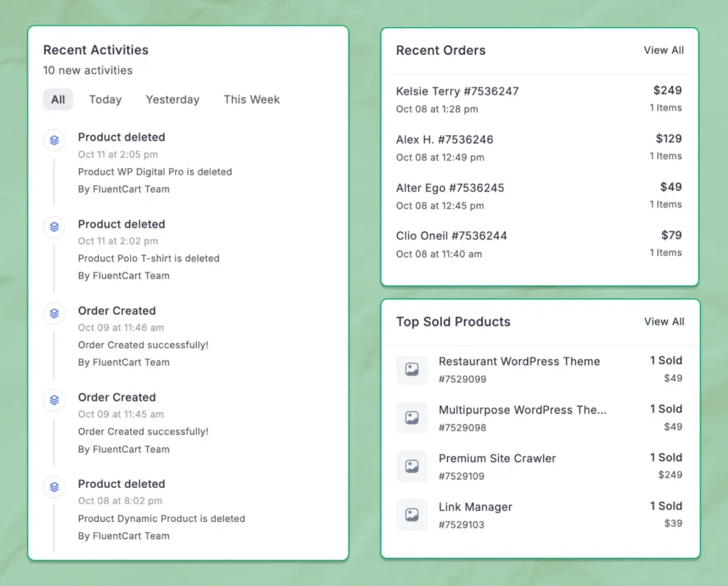Open Kelsie Terry order #7536247
Image resolution: width=728 pixels, height=586 pixels.
pos(457,91)
